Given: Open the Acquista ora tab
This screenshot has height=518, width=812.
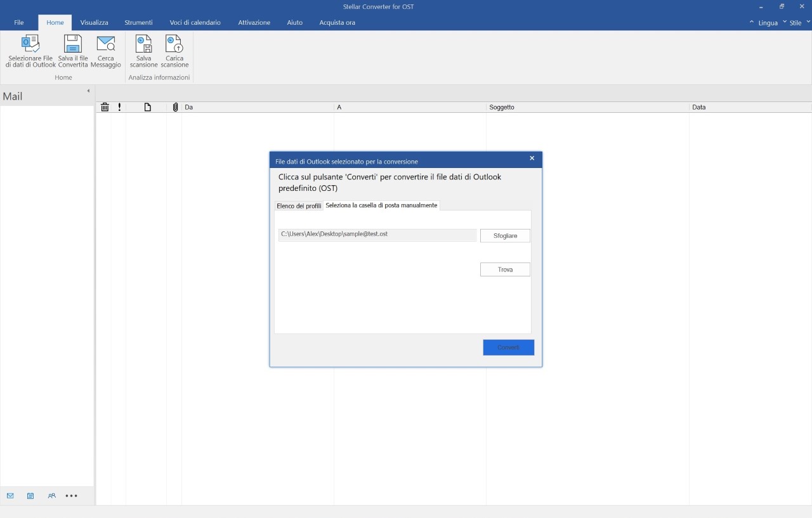Looking at the screenshot, I should pyautogui.click(x=337, y=22).
